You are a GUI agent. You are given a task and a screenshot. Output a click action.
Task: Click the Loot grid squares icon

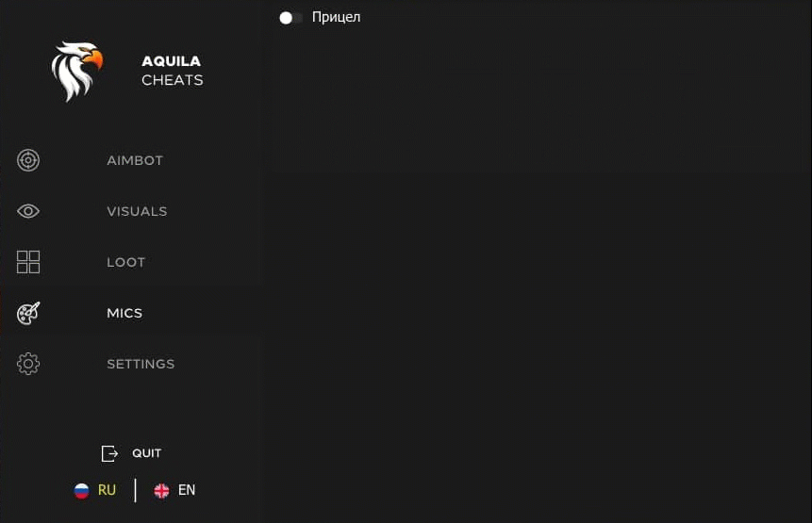[x=28, y=262]
